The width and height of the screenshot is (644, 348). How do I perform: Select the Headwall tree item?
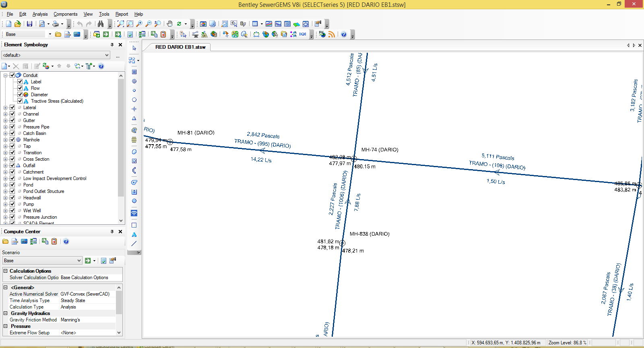tap(32, 198)
